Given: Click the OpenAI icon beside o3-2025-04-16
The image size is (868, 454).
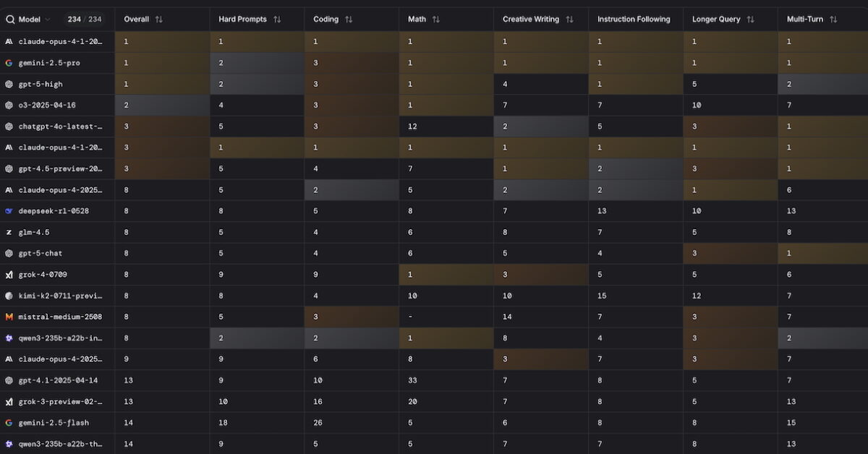Looking at the screenshot, I should [9, 106].
